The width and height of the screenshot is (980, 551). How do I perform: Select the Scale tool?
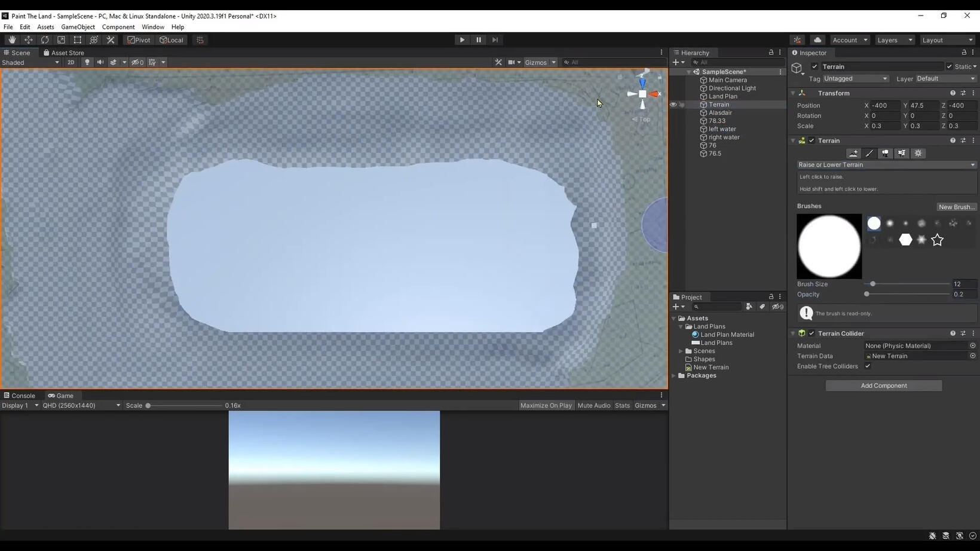point(61,39)
